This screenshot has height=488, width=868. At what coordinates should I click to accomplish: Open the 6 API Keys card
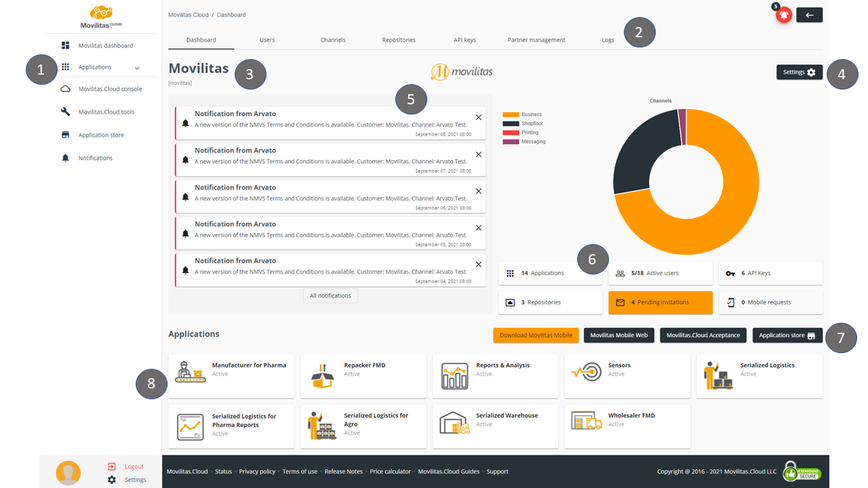tap(770, 273)
